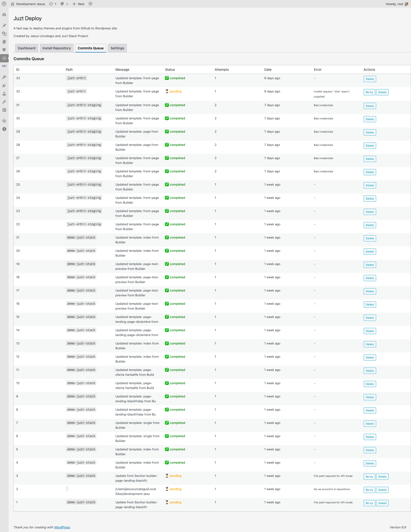Click the Path column header
411x532 pixels.
(x=69, y=69)
